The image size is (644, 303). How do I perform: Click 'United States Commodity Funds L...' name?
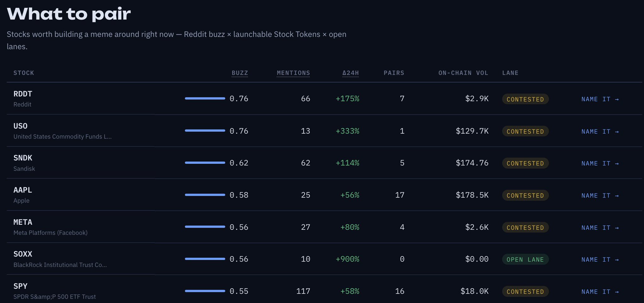(62, 136)
